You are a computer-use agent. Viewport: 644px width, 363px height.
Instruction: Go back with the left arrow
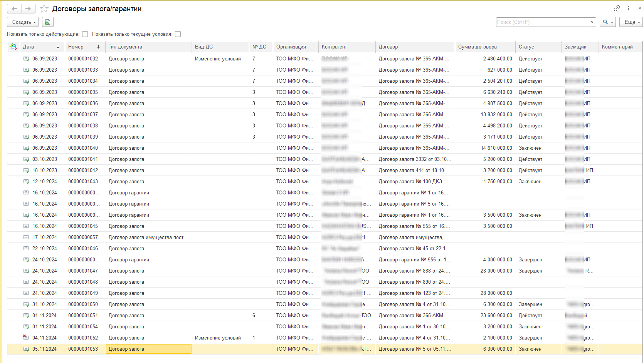tap(14, 8)
